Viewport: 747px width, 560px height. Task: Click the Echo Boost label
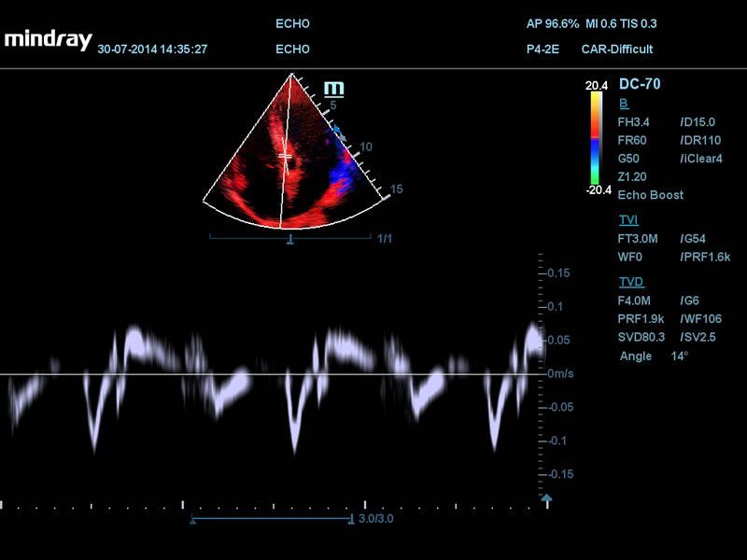tap(650, 195)
